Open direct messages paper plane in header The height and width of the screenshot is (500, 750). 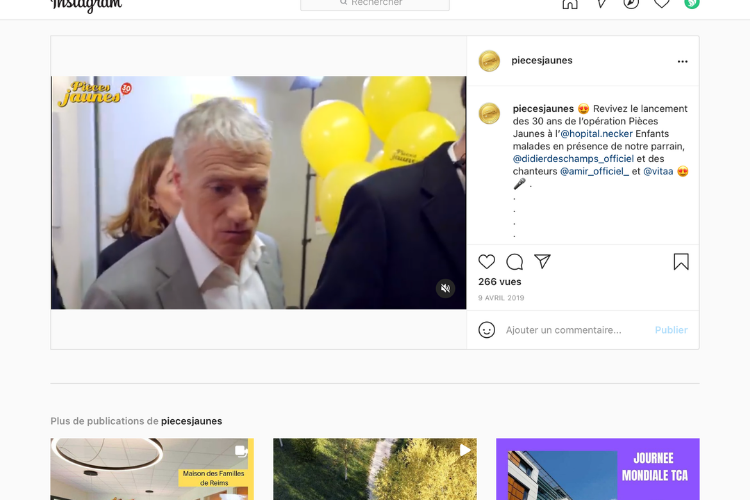click(601, 4)
